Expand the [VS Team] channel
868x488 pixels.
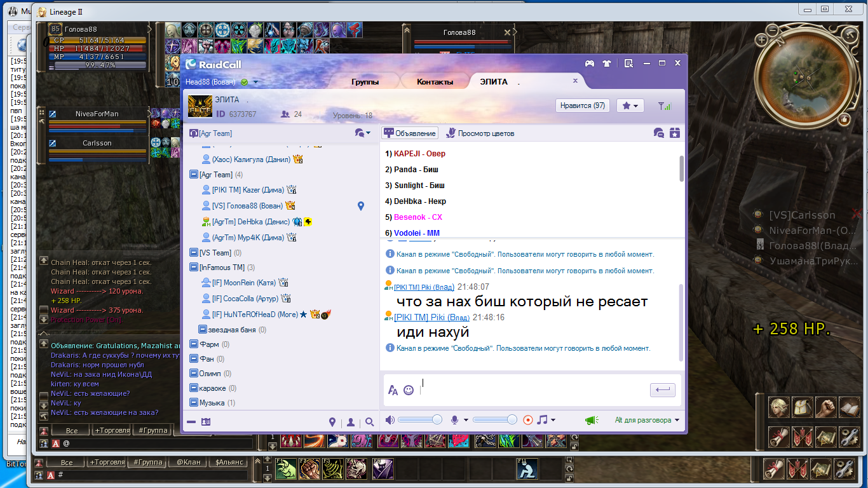coord(194,252)
